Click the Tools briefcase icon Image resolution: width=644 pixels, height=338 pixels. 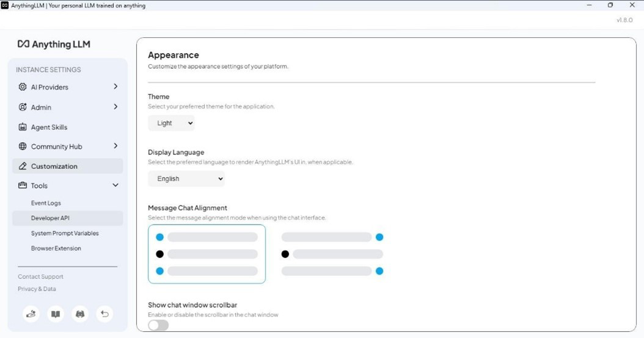click(23, 185)
